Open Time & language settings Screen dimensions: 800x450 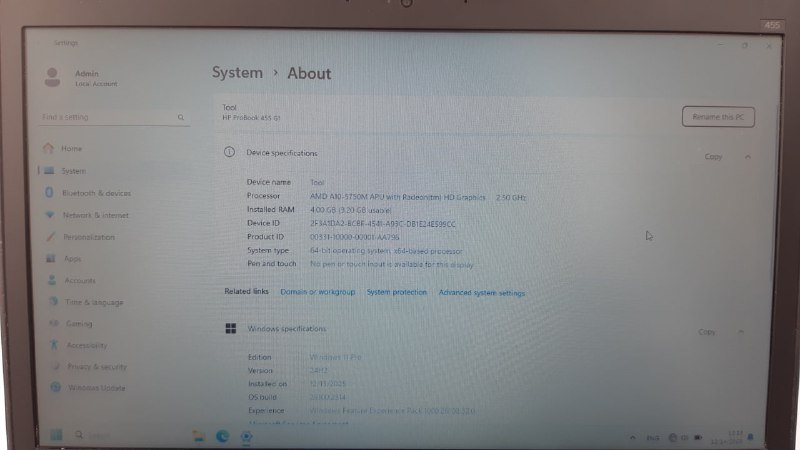pyautogui.click(x=94, y=302)
